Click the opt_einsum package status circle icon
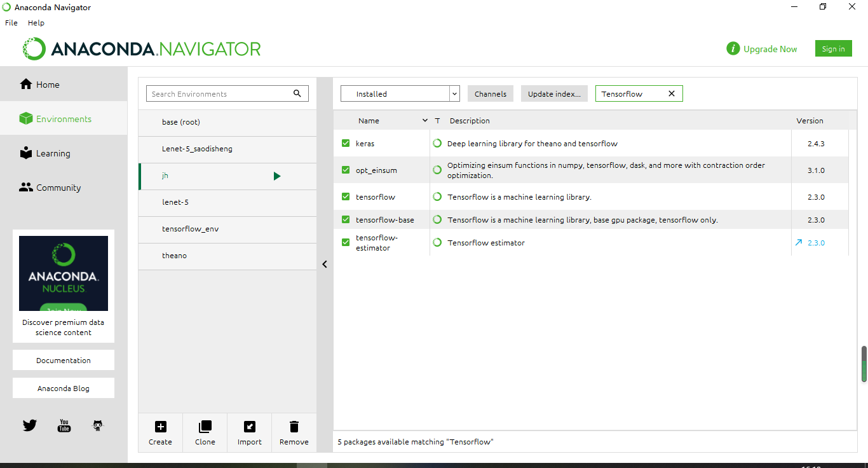The height and width of the screenshot is (468, 868). 437,170
